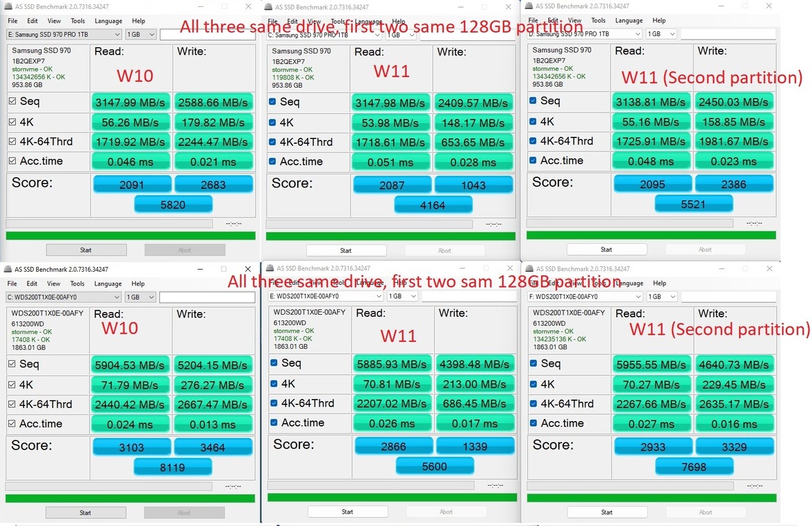The height and width of the screenshot is (526, 812).
Task: Open 1 GB size dropdown in WDS F: window
Action: (663, 297)
